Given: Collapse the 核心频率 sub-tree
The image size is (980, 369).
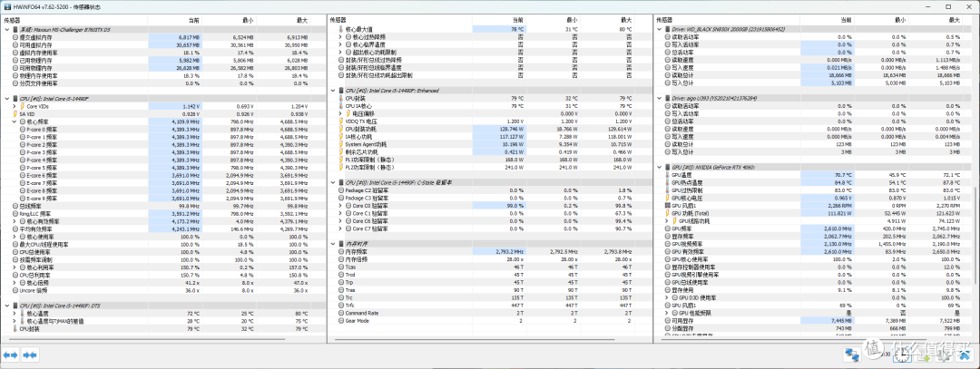Looking at the screenshot, I should [x=14, y=121].
